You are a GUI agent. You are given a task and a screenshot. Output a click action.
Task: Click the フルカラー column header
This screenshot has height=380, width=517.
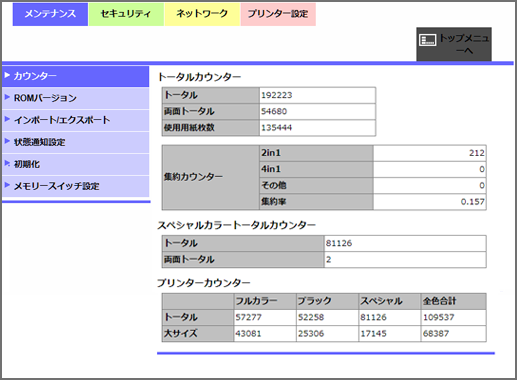tap(265, 301)
